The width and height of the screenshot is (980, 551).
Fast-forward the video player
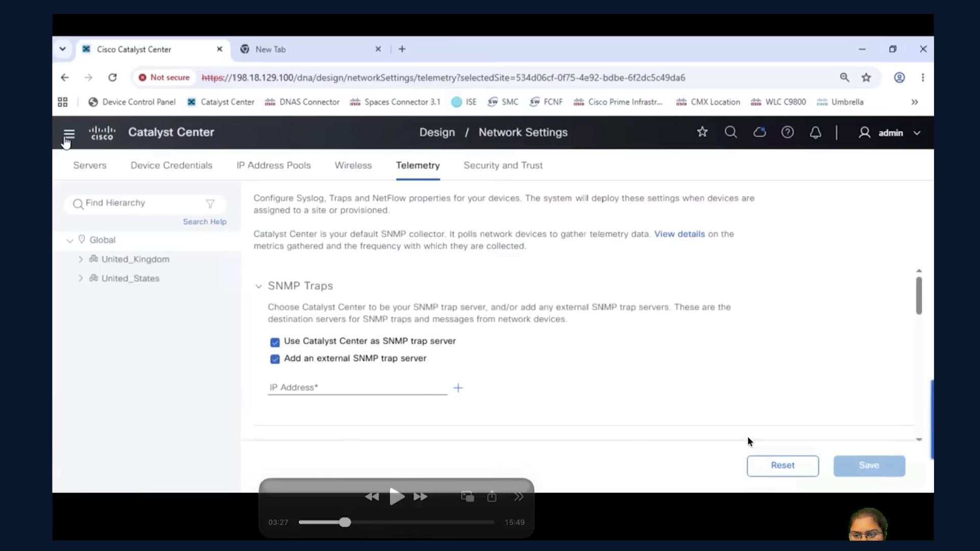pos(420,496)
